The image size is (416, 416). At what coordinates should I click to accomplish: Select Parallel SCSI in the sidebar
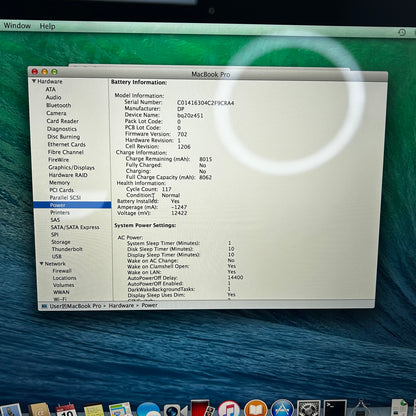[65, 197]
